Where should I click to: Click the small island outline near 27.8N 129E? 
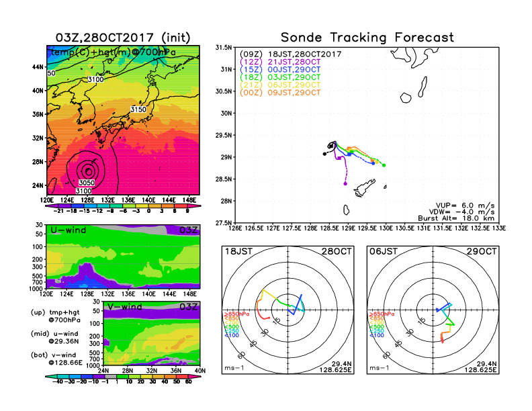click(x=346, y=210)
